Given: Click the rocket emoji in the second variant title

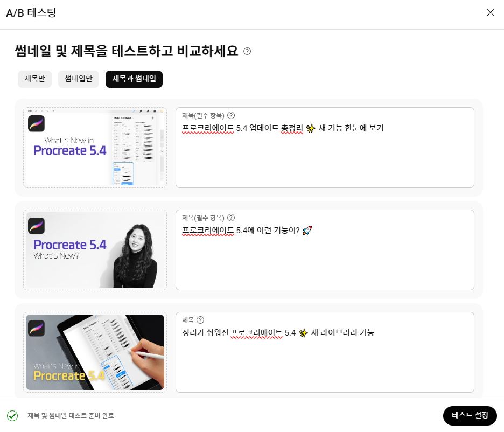Looking at the screenshot, I should [x=307, y=230].
